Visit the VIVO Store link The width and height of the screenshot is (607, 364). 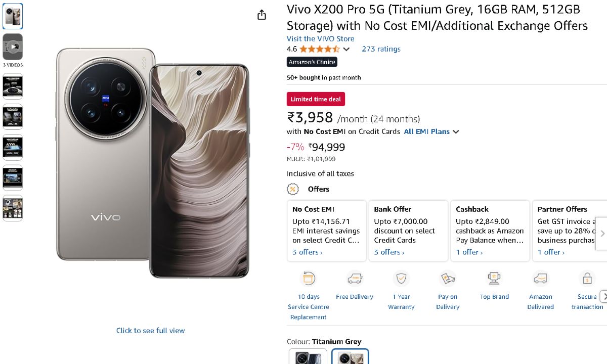coord(320,38)
